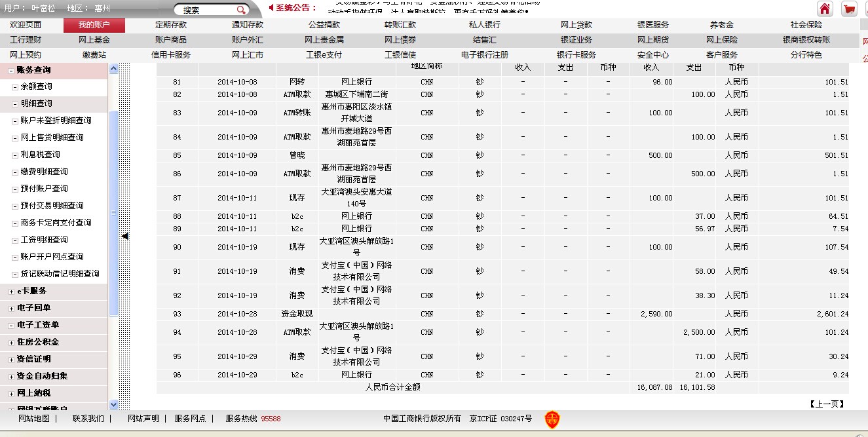
Task: Open 贷记联动借记明细查询
Action: tap(60, 274)
